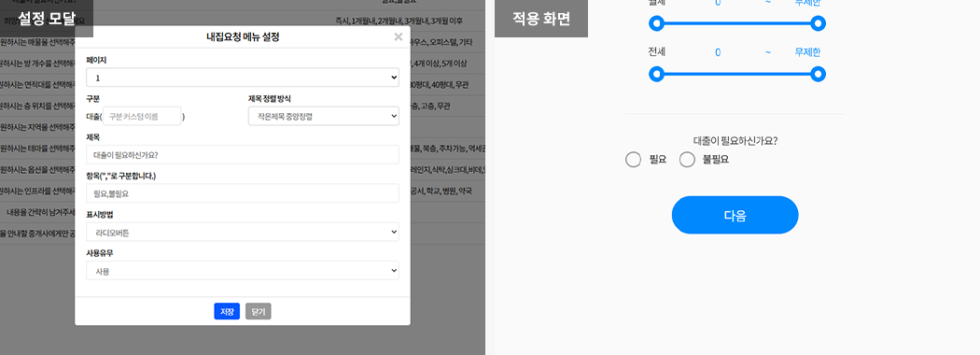Click the 제목 field with 대출이 필요하신가요?
Viewport: 980px width, 355px height.
243,155
